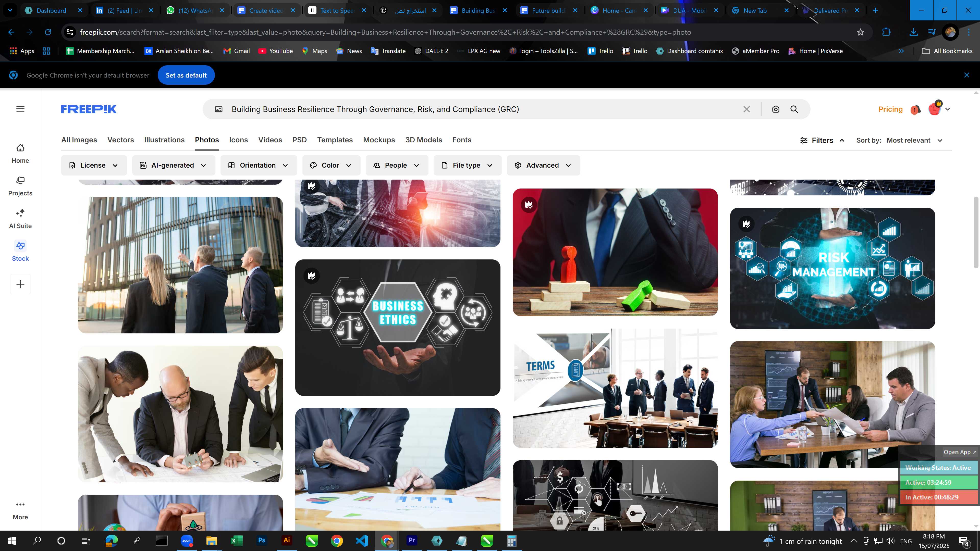Clear the search query with X
Viewport: 980px width, 551px height.
pyautogui.click(x=746, y=109)
